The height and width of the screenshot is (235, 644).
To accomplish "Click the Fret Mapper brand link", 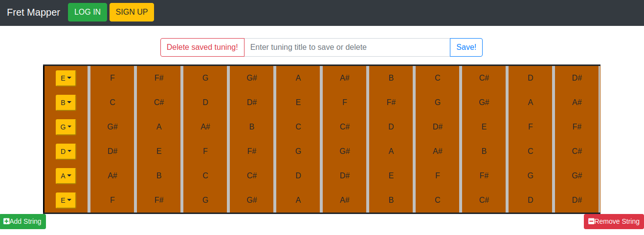I will tap(33, 12).
